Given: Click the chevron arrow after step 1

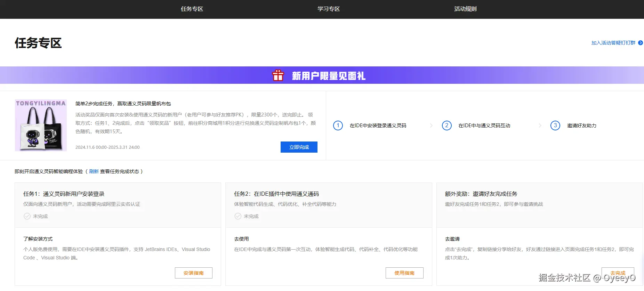Looking at the screenshot, I should [431, 126].
